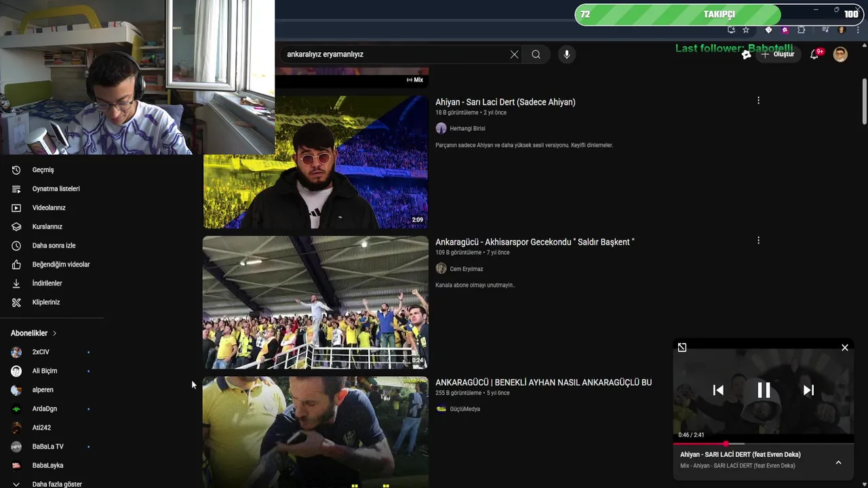Viewport: 868px width, 488px height.
Task: Click the install app icon in address bar
Action: click(731, 30)
